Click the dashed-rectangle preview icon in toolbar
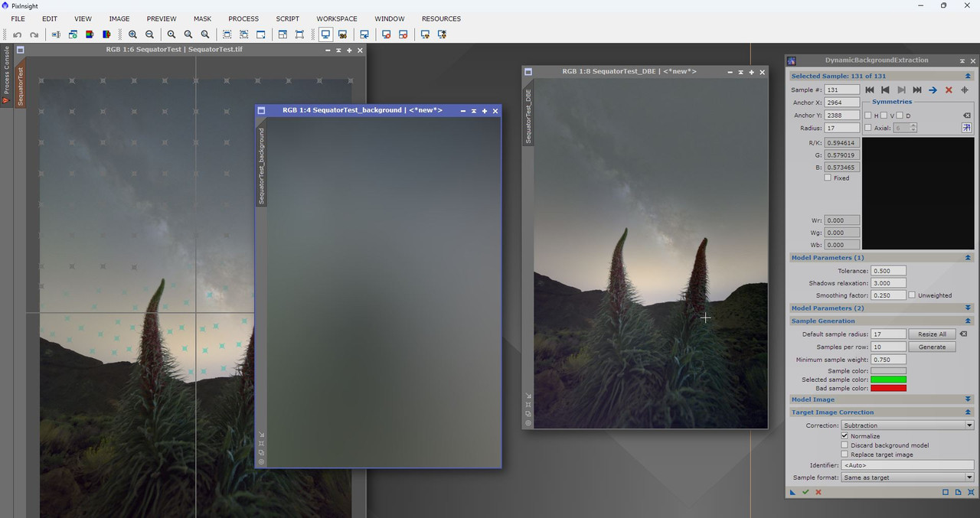 227,34
